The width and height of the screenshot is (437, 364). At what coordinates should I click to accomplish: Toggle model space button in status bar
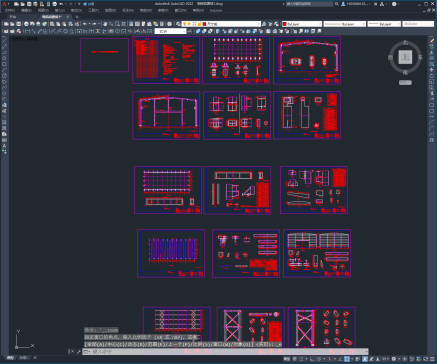[x=287, y=359]
